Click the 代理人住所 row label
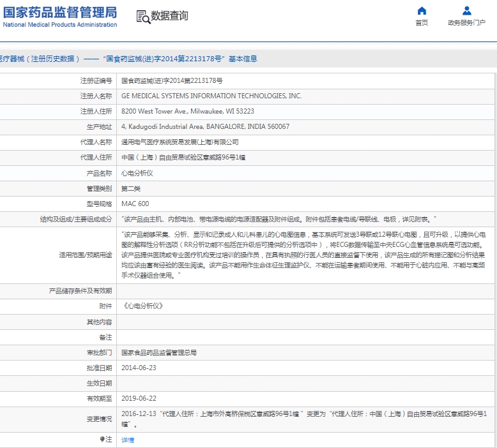Screen dimensions: 497x448 pos(96,158)
